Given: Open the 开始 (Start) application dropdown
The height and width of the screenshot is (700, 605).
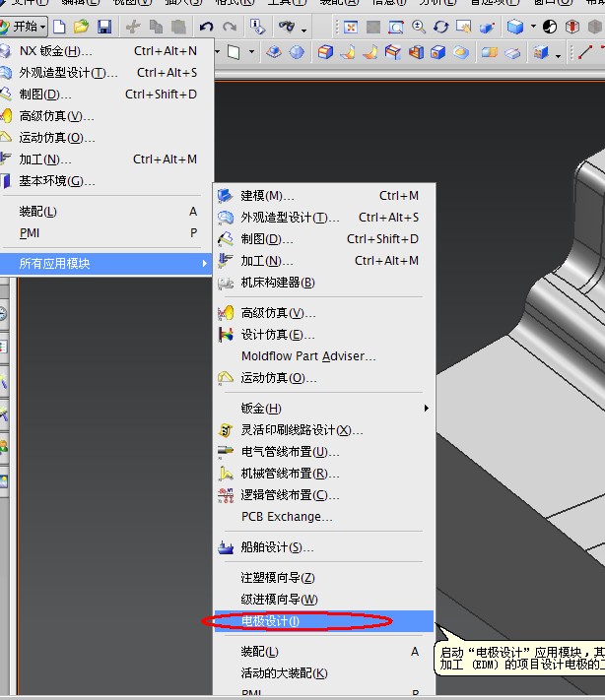Looking at the screenshot, I should pos(24,27).
